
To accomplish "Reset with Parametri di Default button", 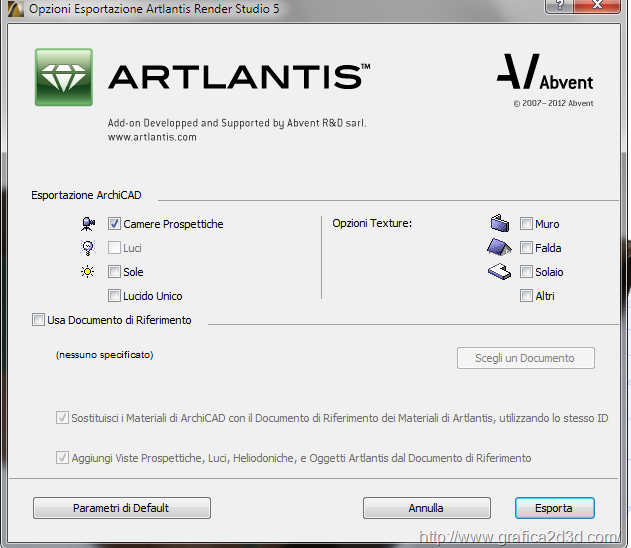I will point(121,508).
